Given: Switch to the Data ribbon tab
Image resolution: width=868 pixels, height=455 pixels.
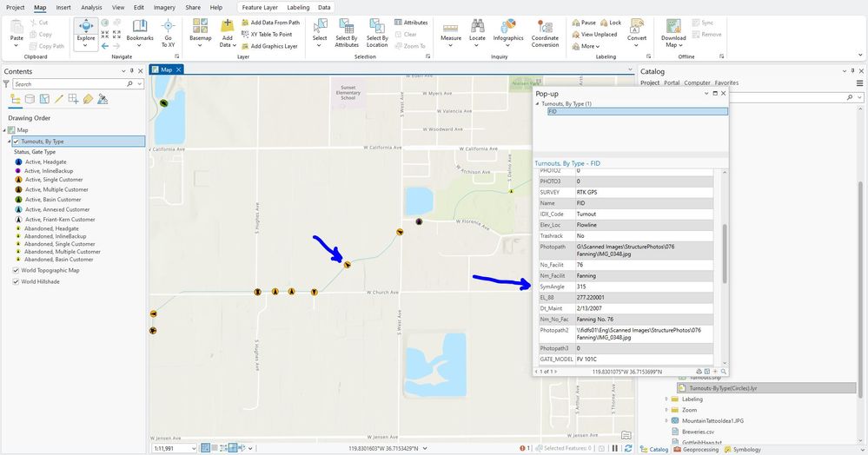Looking at the screenshot, I should pos(324,7).
